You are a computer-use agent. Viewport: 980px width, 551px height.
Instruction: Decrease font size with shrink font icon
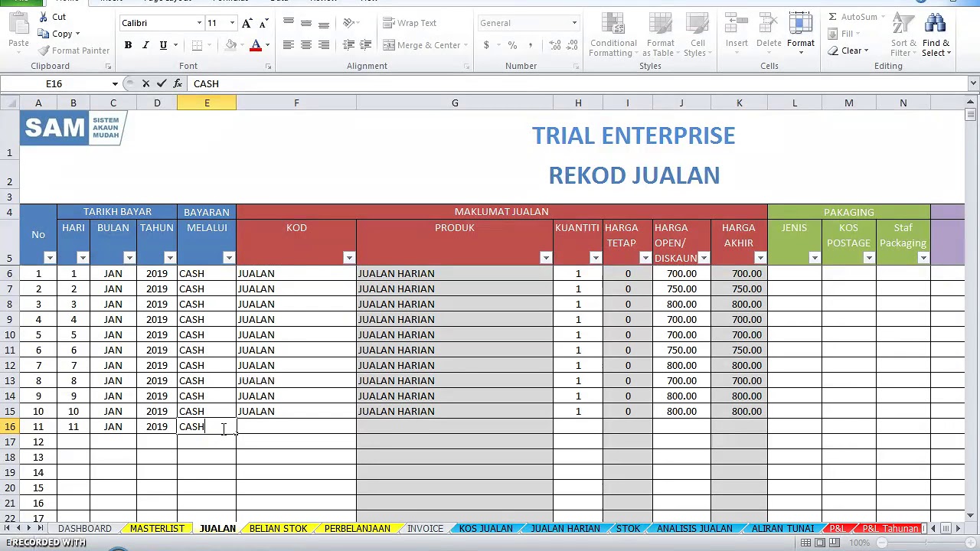click(x=263, y=23)
